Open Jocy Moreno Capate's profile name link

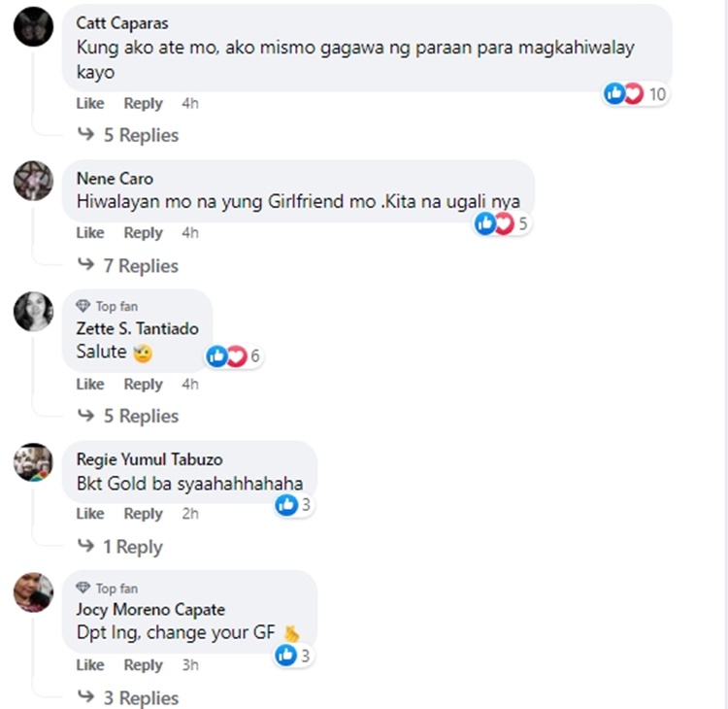[x=150, y=609]
